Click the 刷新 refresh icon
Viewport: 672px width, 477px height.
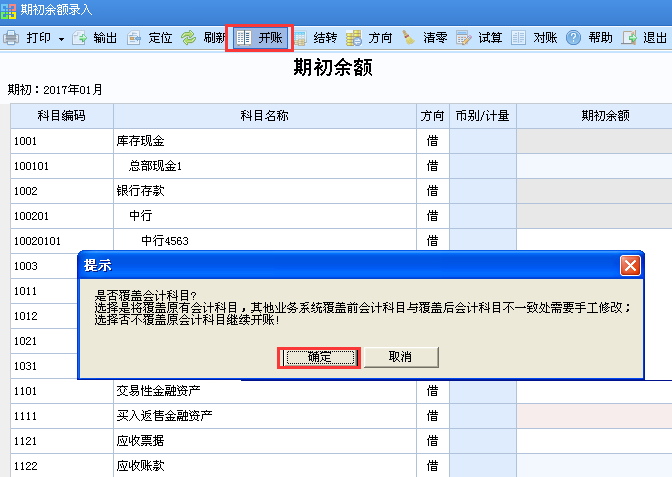(188, 38)
